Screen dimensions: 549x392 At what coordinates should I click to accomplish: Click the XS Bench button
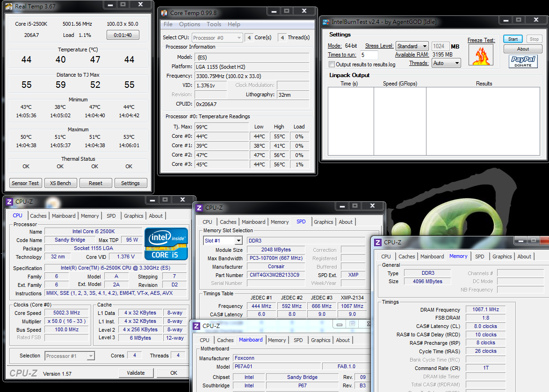click(x=60, y=183)
